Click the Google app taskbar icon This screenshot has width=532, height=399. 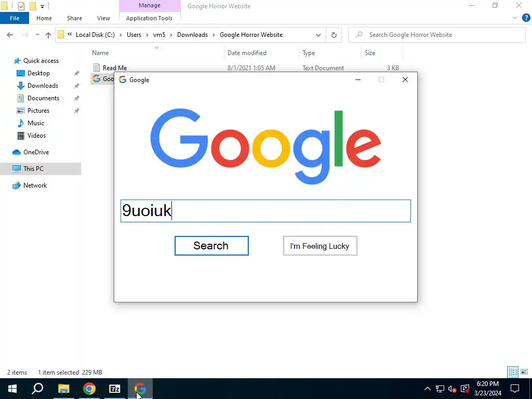140,389
